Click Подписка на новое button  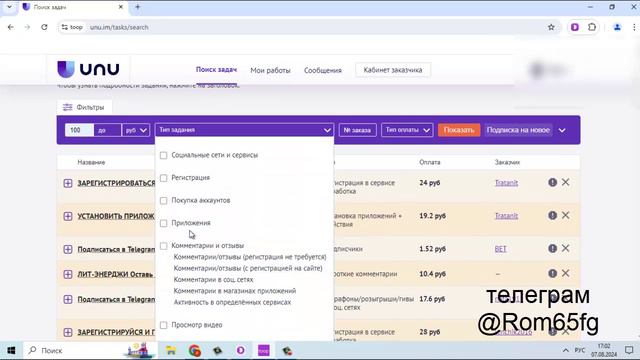[518, 130]
